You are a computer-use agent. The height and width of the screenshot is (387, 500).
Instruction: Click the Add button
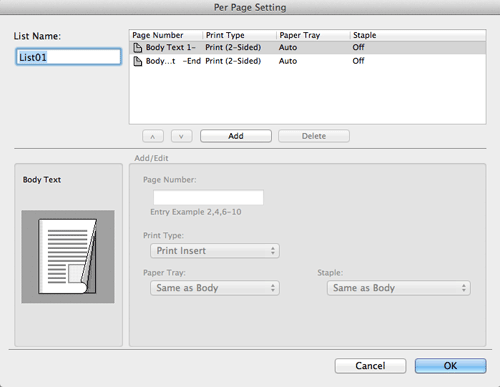[236, 136]
